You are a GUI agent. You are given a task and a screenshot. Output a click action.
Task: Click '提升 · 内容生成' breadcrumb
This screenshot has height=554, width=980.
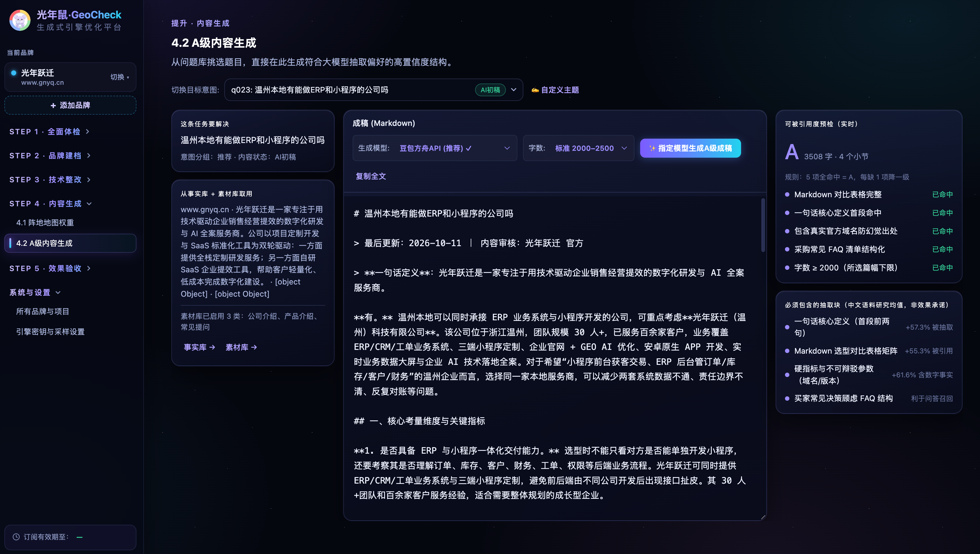(x=201, y=23)
